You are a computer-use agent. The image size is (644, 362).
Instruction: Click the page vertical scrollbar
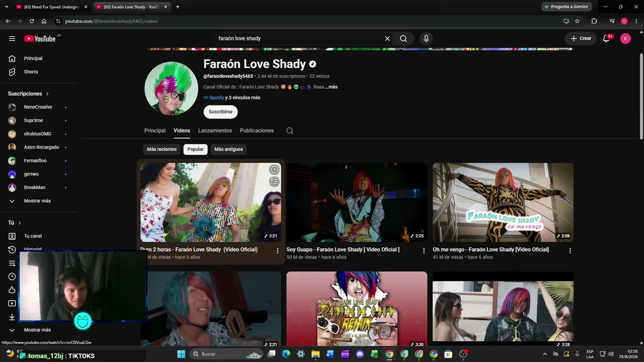(x=641, y=96)
